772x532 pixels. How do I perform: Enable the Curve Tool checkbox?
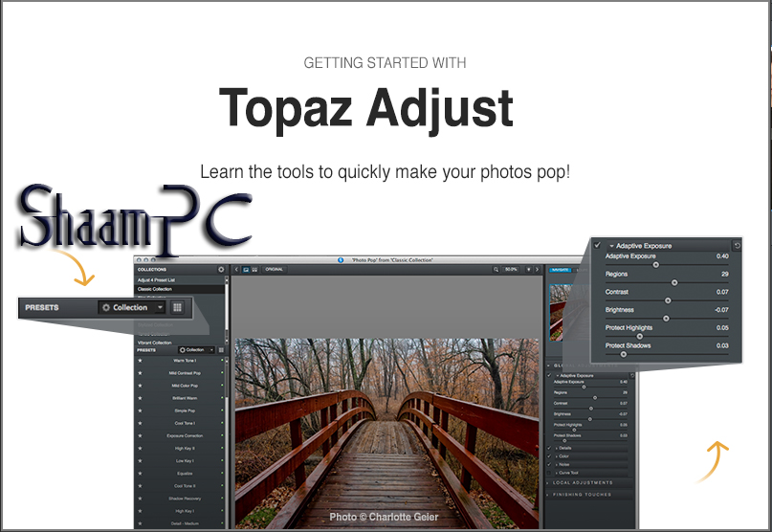549,473
